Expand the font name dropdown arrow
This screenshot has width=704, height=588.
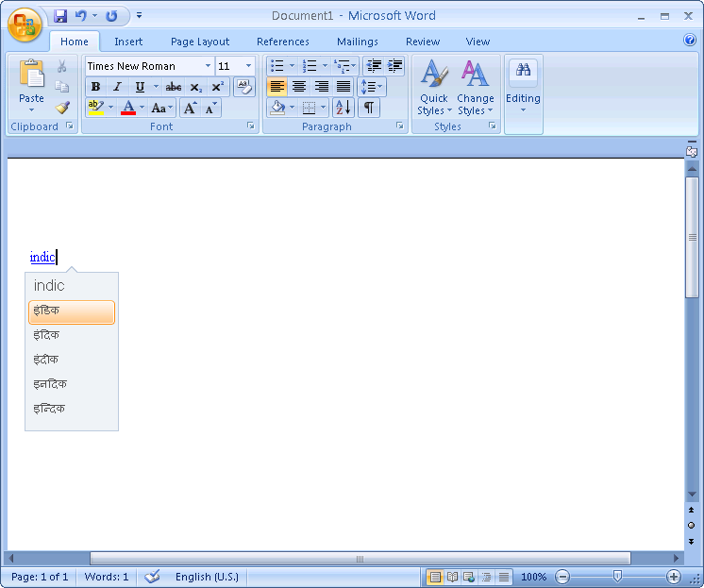pos(208,66)
